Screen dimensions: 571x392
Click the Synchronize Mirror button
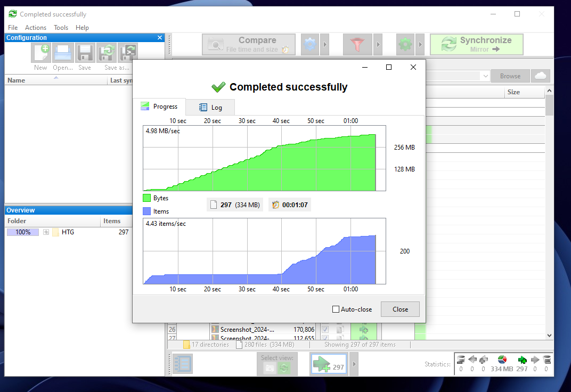pyautogui.click(x=476, y=44)
